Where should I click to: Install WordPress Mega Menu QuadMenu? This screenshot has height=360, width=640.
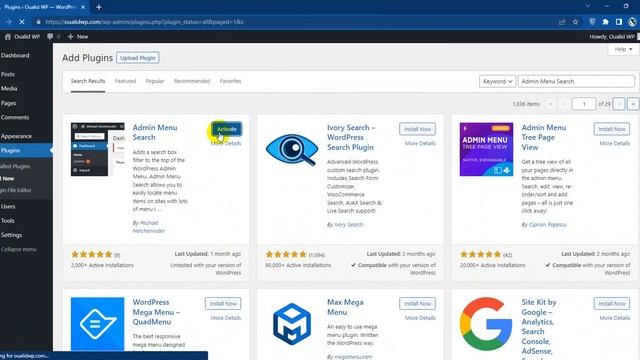[x=223, y=304]
